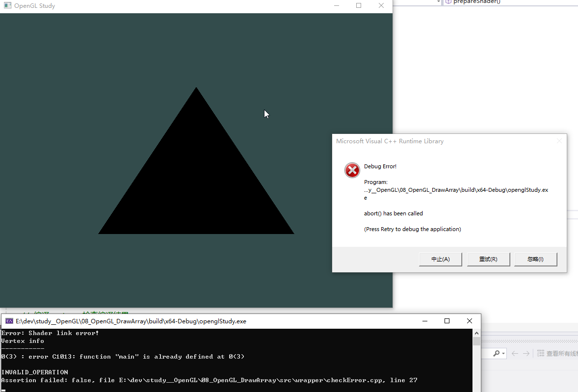Click the view all threads icon
578x392 pixels.
541,353
